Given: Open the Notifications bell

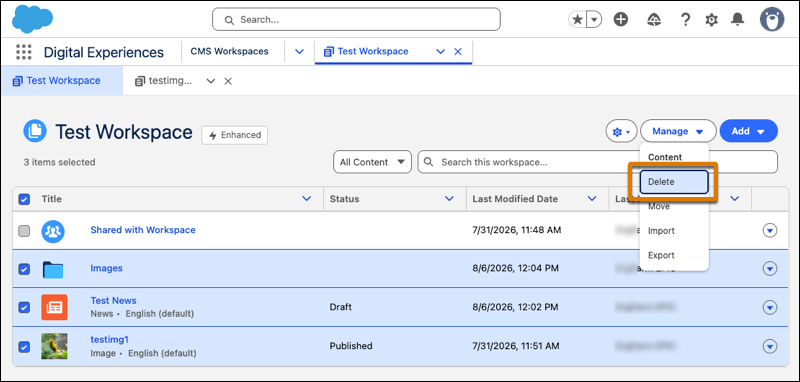Looking at the screenshot, I should (737, 20).
